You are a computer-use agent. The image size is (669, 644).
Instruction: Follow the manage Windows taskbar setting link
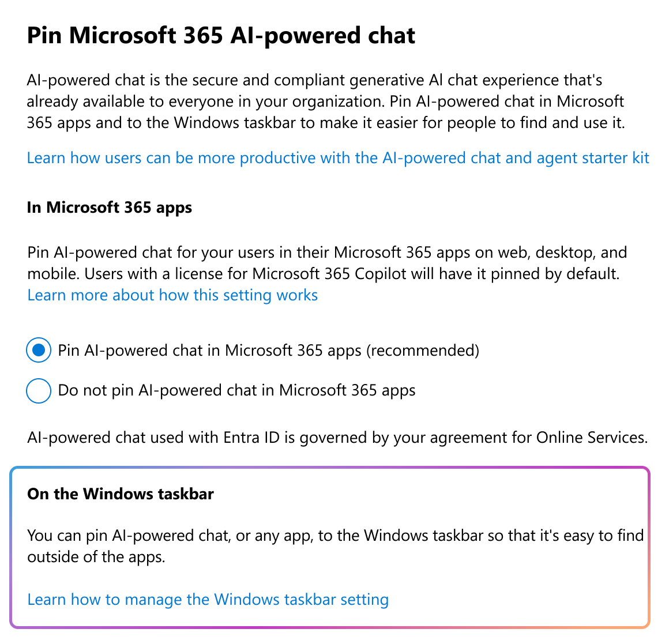click(208, 599)
